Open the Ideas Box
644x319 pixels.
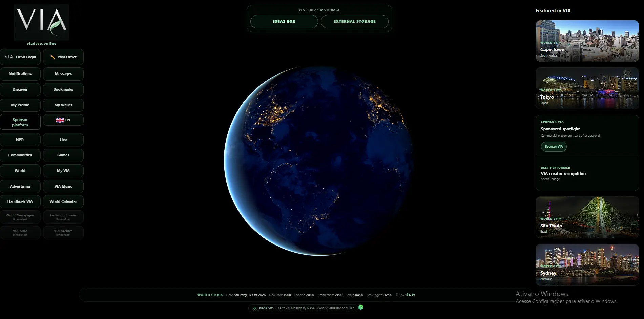click(x=284, y=21)
